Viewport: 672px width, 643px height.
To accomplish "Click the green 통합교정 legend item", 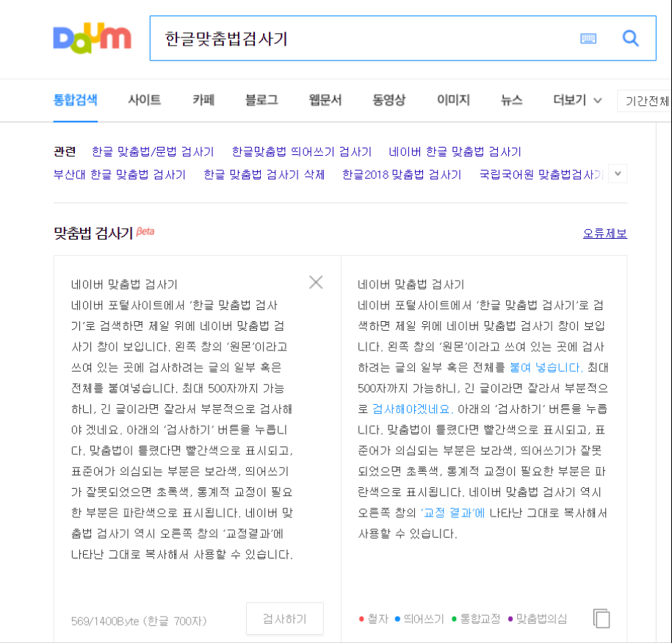I will coord(476,619).
